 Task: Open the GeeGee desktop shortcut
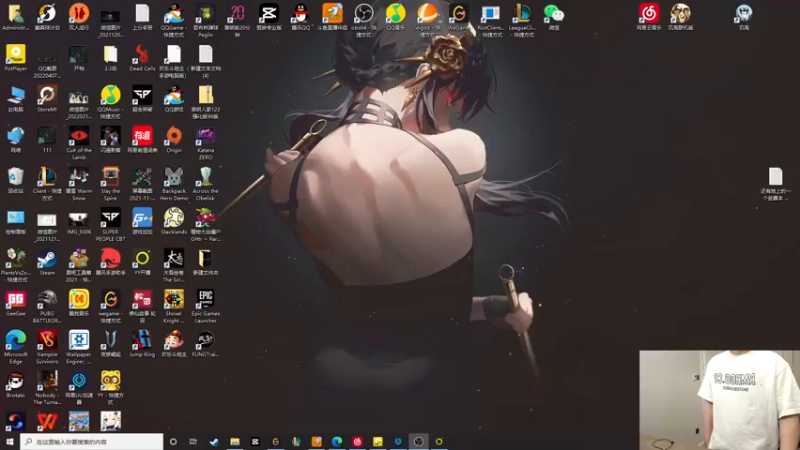(16, 299)
